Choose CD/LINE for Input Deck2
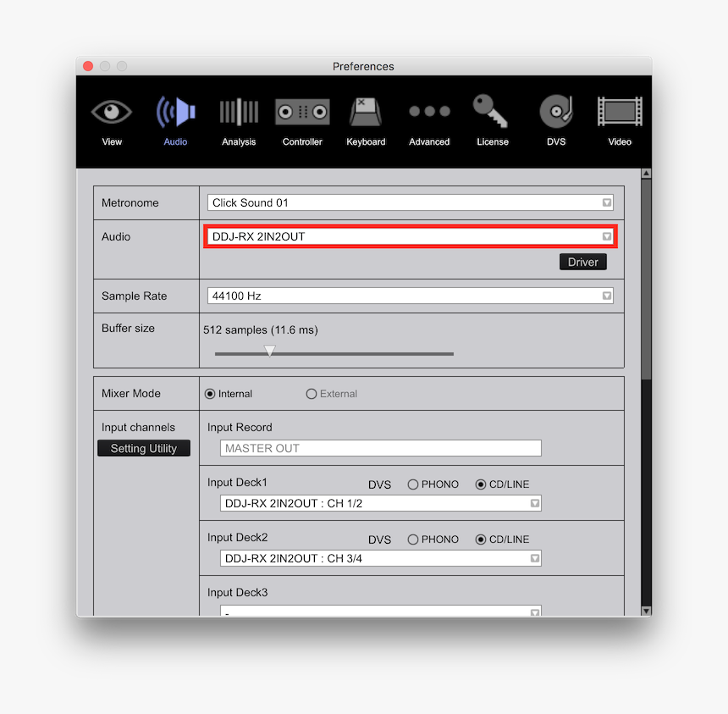Viewport: 728px width, 714px height. pyautogui.click(x=481, y=540)
